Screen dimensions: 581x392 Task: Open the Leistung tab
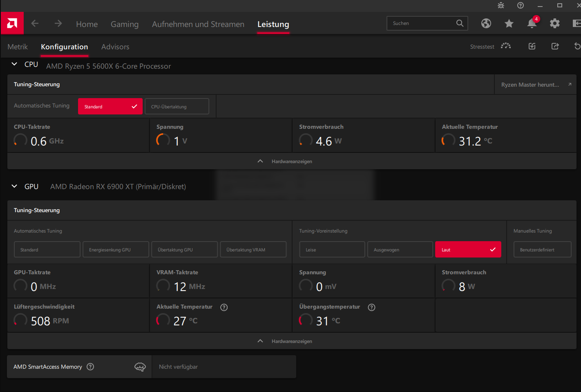tap(273, 24)
